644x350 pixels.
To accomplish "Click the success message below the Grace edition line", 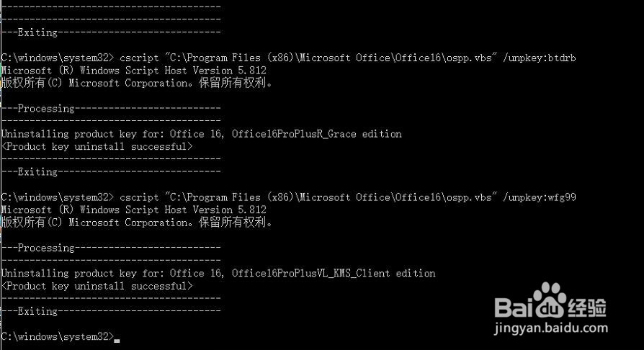I will (97, 147).
